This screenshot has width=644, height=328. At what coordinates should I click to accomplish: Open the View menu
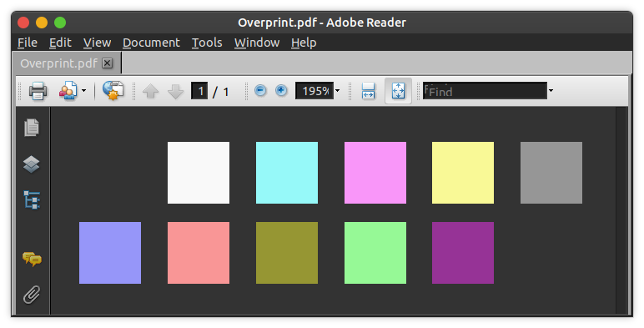tap(97, 43)
